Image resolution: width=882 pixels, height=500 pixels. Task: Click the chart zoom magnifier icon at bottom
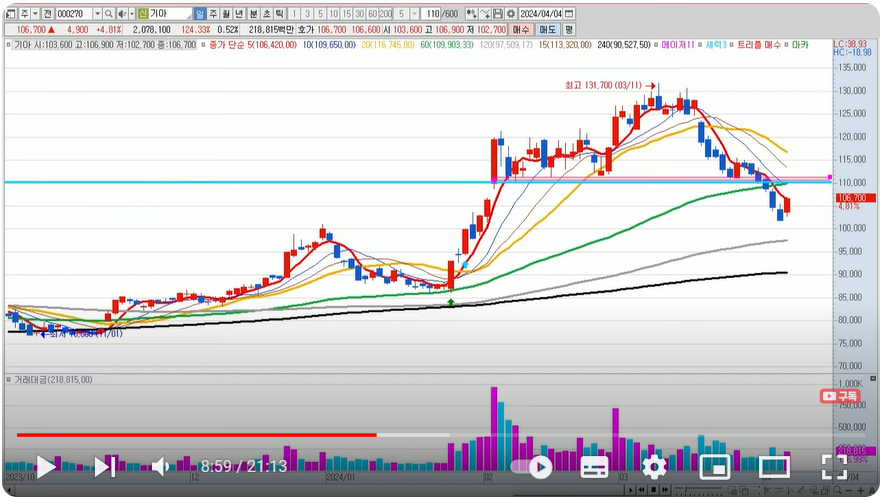[837, 490]
